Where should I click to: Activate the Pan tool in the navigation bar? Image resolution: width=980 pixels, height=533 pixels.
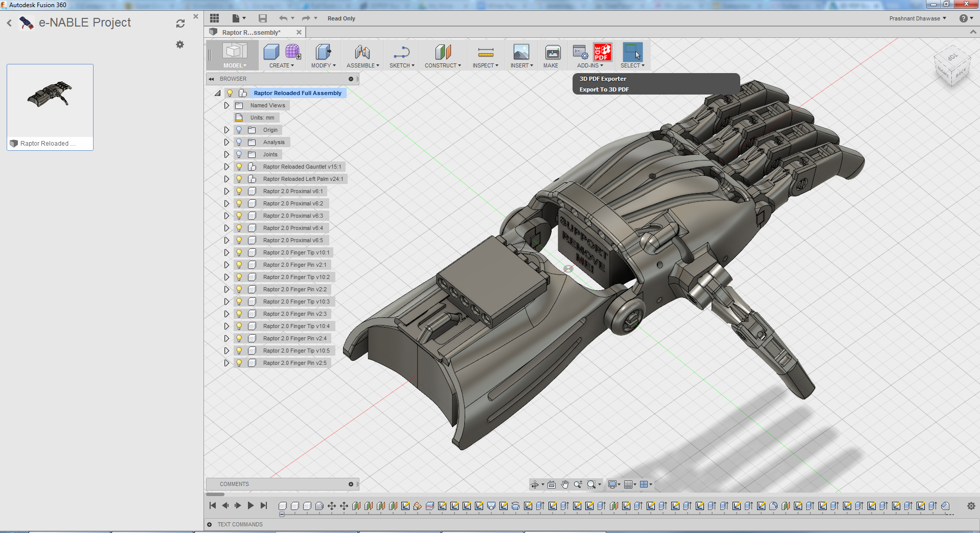coord(565,484)
